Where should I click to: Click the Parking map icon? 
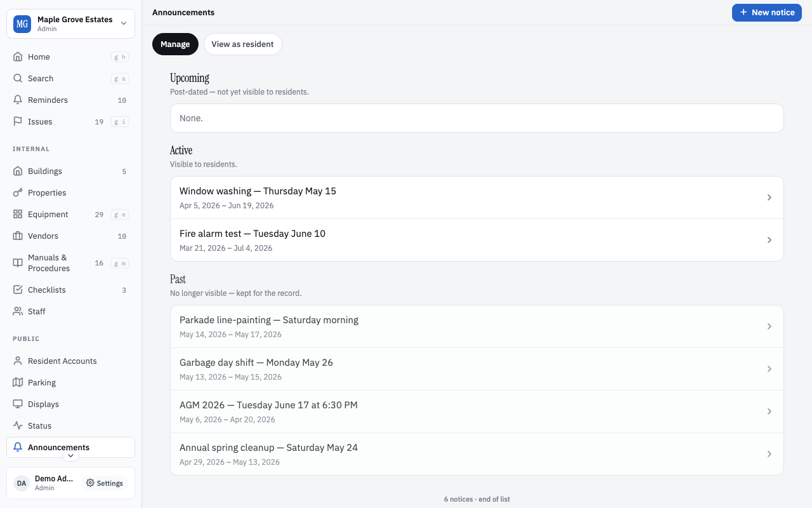coord(18,382)
